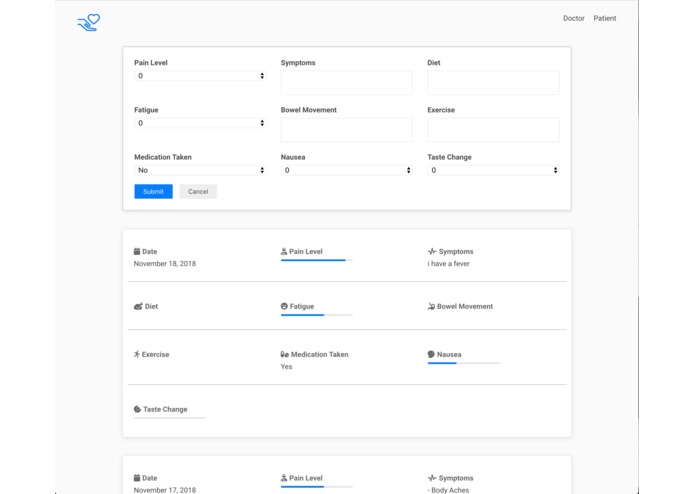This screenshot has height=494, width=695.
Task: Focus the Bowel Movement text area
Action: click(347, 130)
